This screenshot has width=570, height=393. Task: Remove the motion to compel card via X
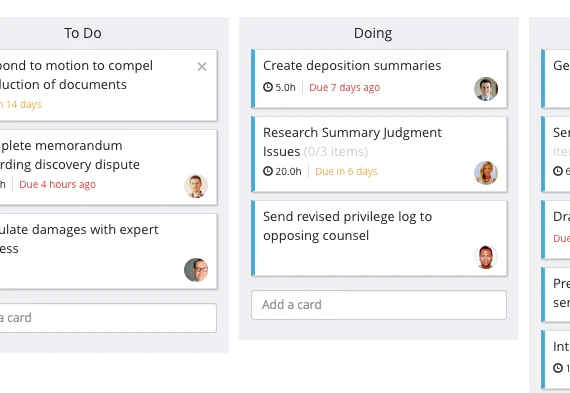coord(202,67)
